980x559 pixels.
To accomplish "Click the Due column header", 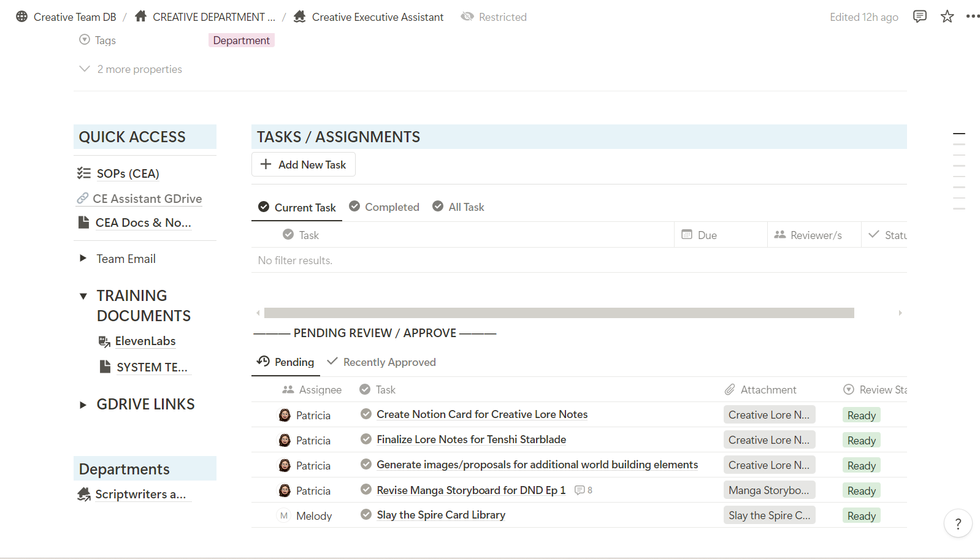I will (x=721, y=235).
